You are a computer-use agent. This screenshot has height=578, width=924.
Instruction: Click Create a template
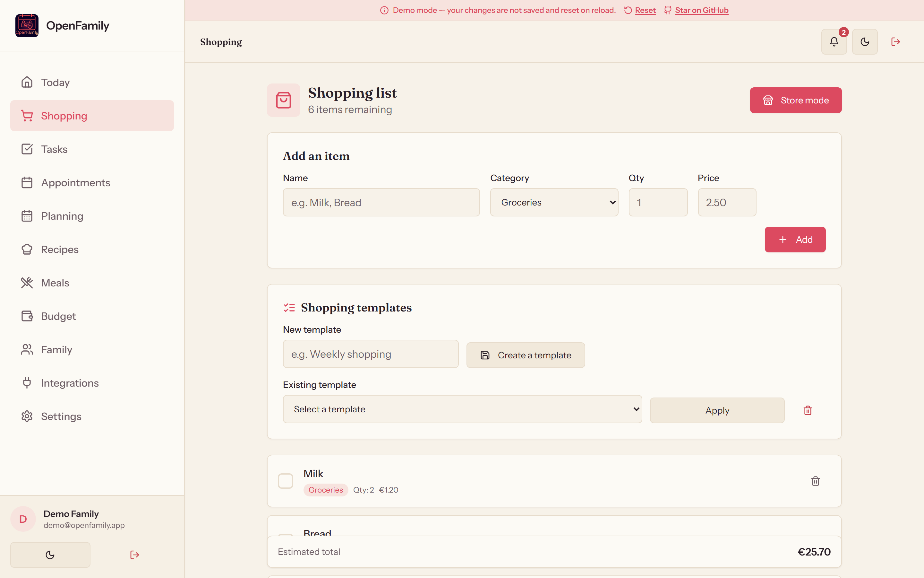526,355
